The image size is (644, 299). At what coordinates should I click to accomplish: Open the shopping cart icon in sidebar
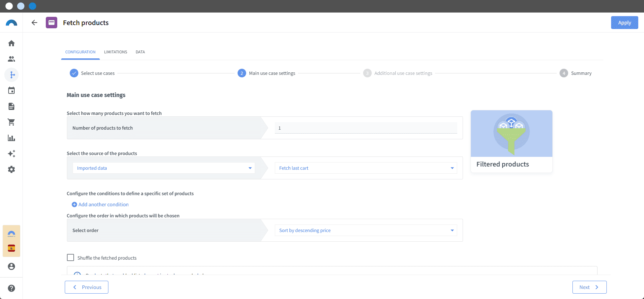coord(11,122)
